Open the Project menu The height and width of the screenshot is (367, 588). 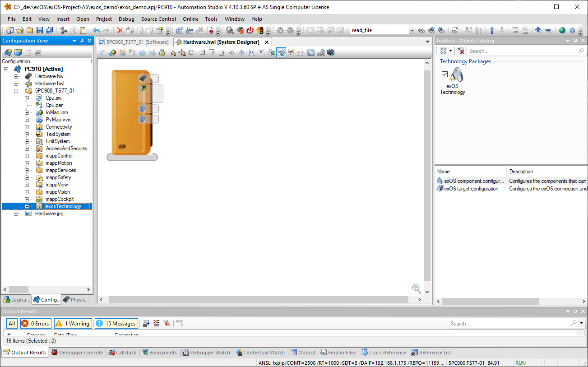pos(104,19)
